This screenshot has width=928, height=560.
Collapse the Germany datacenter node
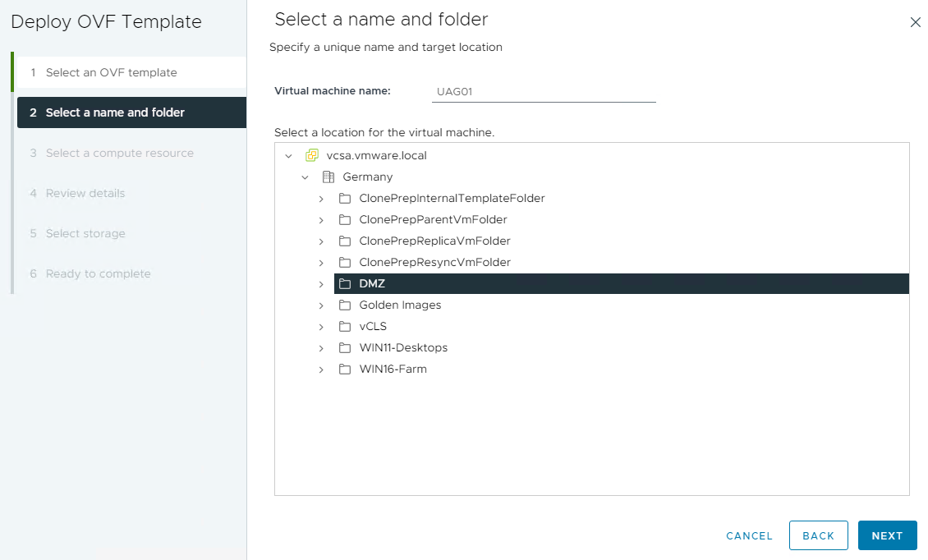click(x=306, y=176)
